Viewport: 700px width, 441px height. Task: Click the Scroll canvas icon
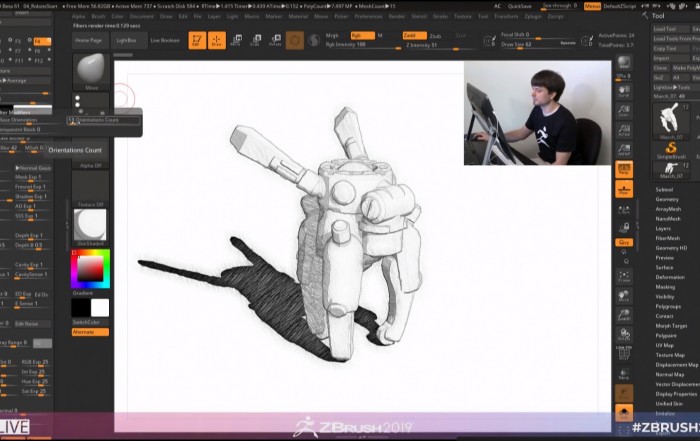tap(624, 91)
